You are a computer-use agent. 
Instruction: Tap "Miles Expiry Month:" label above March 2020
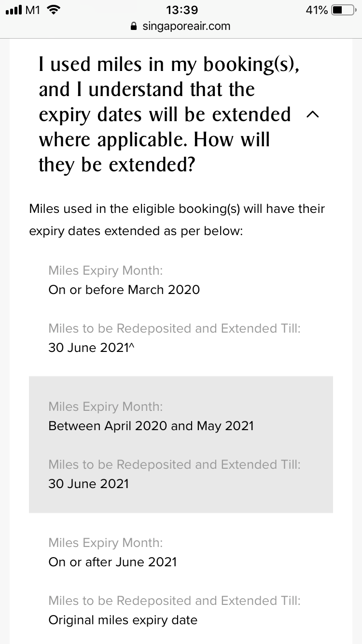105,270
